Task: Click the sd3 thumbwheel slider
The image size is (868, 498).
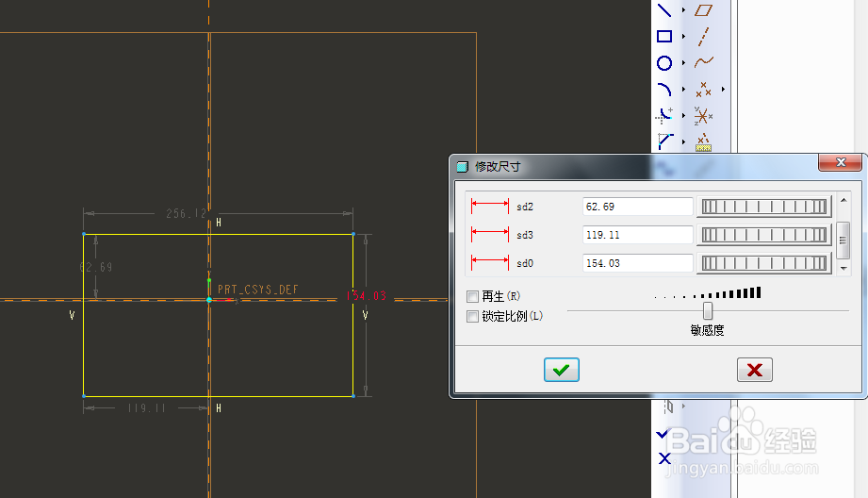Action: click(764, 235)
